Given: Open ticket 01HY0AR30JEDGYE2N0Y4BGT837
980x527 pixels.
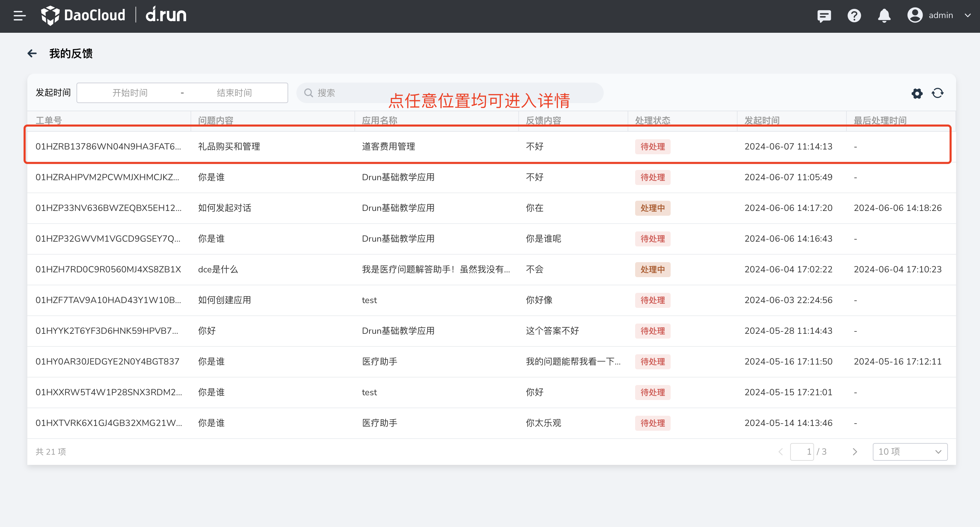Looking at the screenshot, I should tap(107, 361).
